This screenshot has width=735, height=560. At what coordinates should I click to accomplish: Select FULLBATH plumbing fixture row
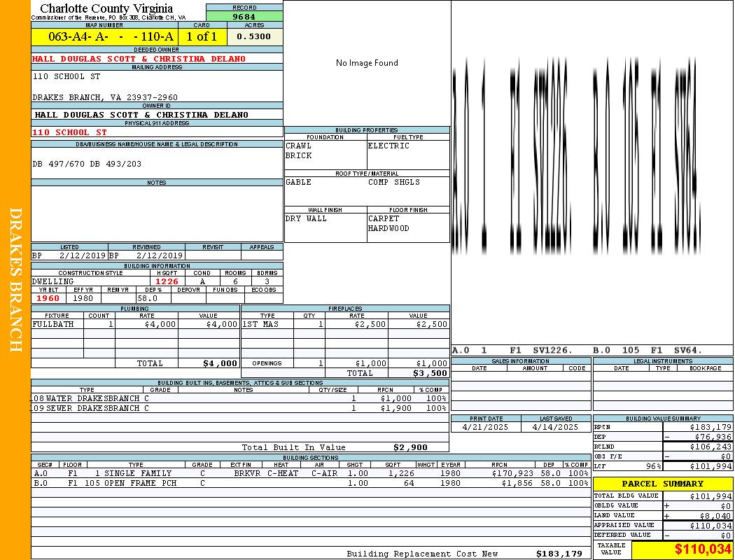click(136, 324)
